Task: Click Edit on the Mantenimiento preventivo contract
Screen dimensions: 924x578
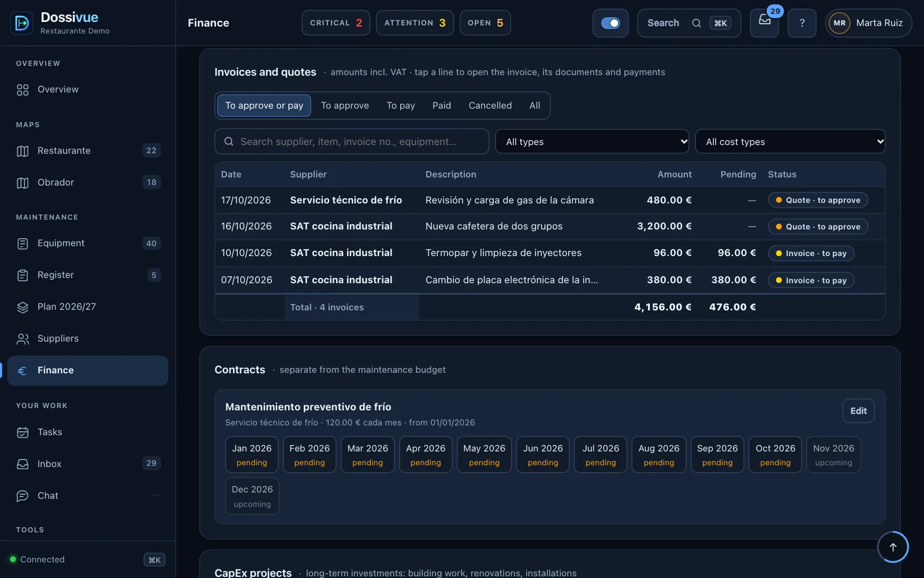Action: [858, 411]
